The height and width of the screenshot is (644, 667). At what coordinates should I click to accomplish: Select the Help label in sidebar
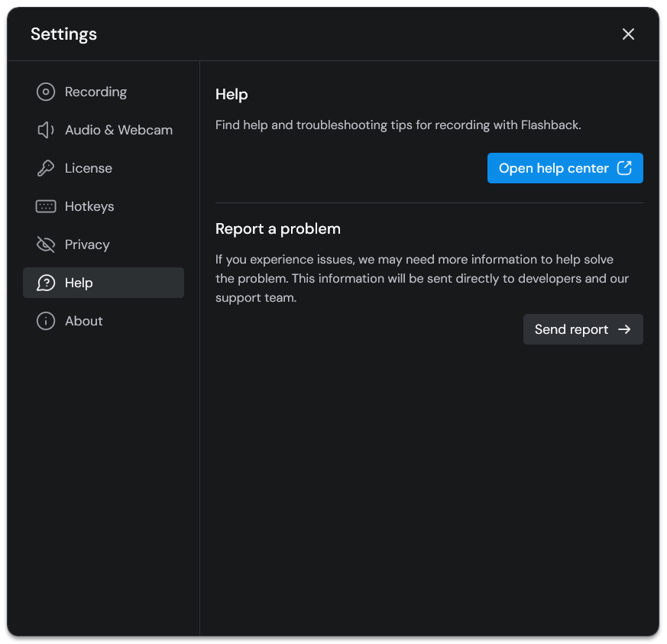click(79, 283)
